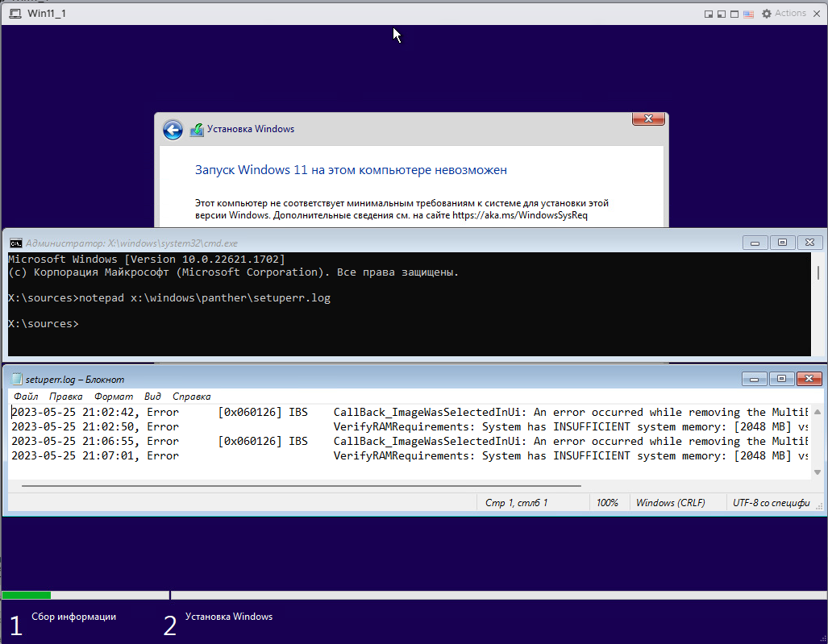828x644 pixels.
Task: Click the Notepad vertical scrollbar down arrow
Action: click(818, 472)
